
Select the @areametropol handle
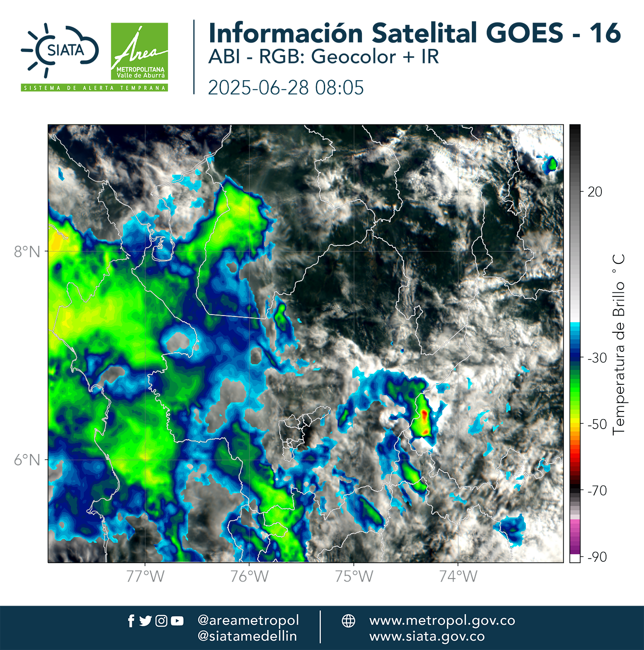248,620
